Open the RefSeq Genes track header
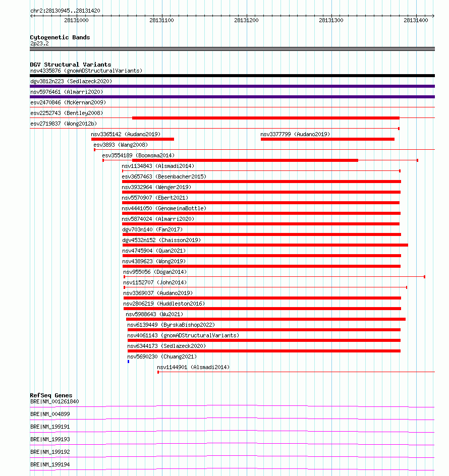449x476 pixels. (51, 395)
